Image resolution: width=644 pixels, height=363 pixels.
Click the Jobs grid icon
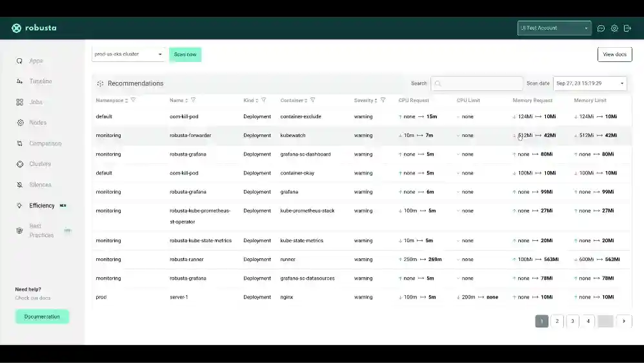(19, 102)
